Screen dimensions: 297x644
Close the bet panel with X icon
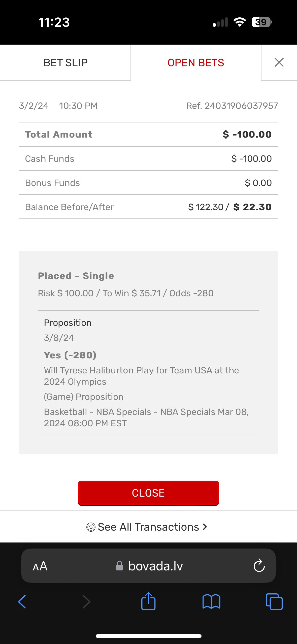point(279,62)
